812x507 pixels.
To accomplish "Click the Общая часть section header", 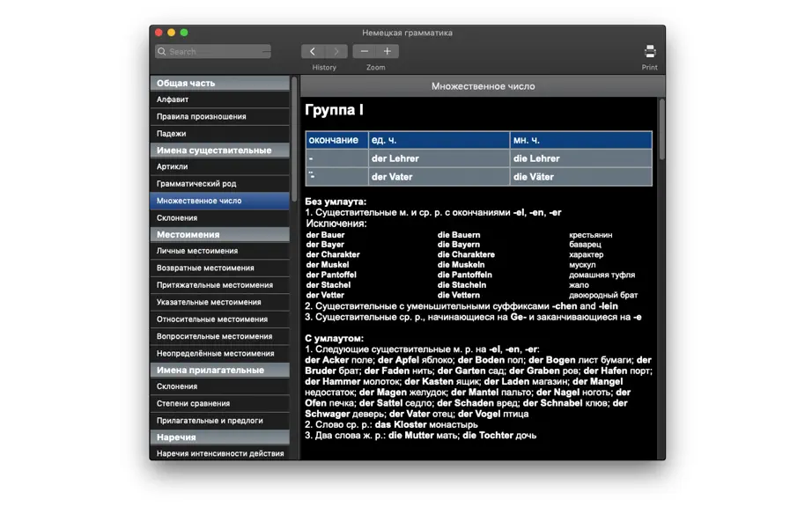I will click(x=219, y=83).
